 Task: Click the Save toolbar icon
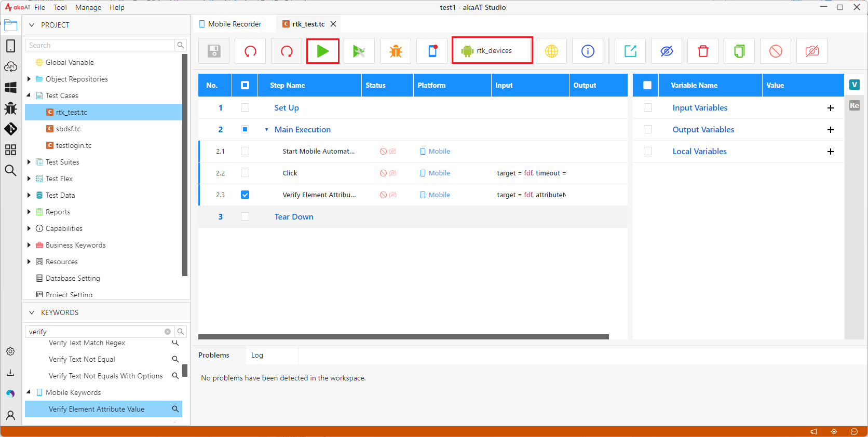(x=214, y=51)
